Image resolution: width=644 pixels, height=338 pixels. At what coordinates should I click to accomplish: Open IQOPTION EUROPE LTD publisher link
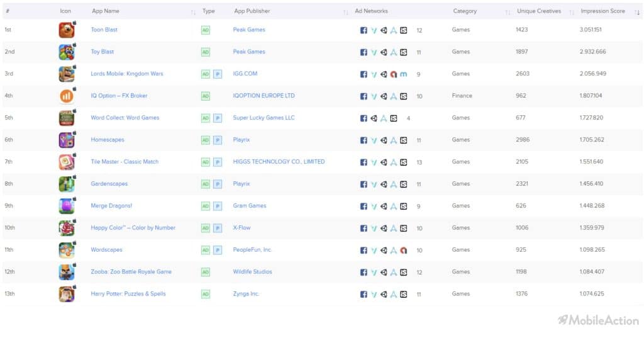coord(264,96)
